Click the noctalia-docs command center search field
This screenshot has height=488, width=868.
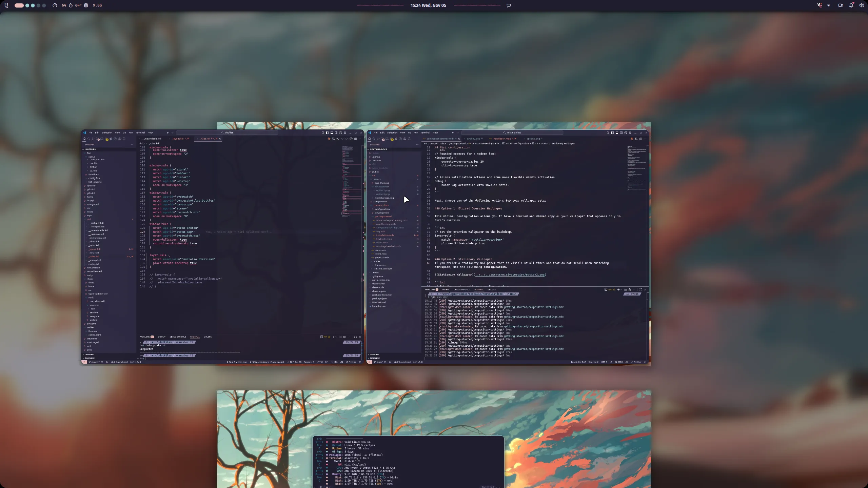(512, 133)
